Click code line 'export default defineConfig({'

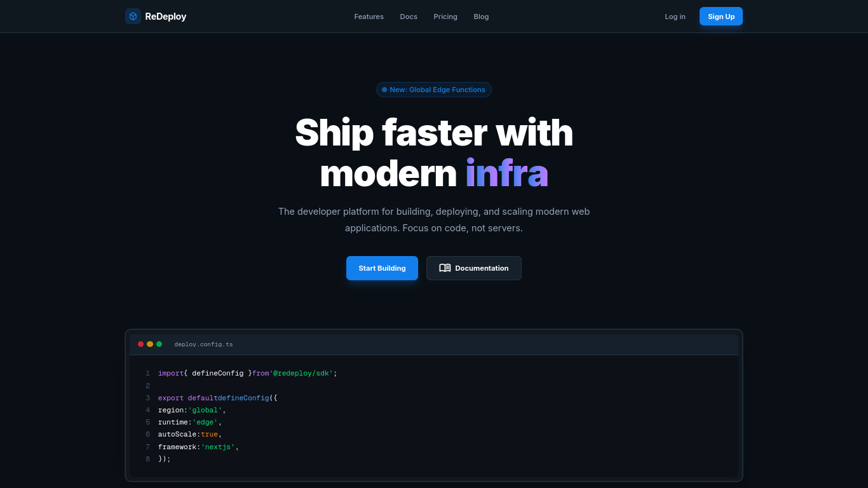click(218, 398)
